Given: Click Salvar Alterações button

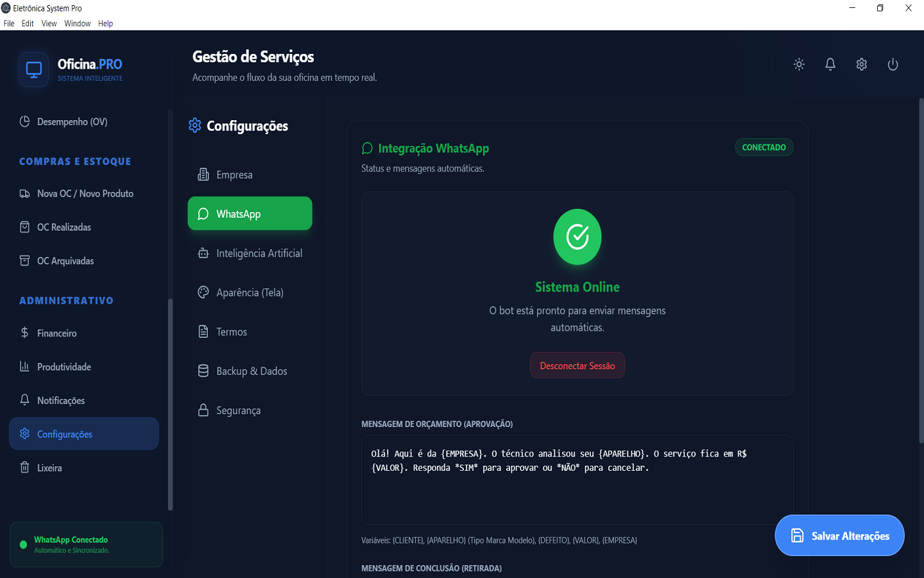Looking at the screenshot, I should coord(839,536).
